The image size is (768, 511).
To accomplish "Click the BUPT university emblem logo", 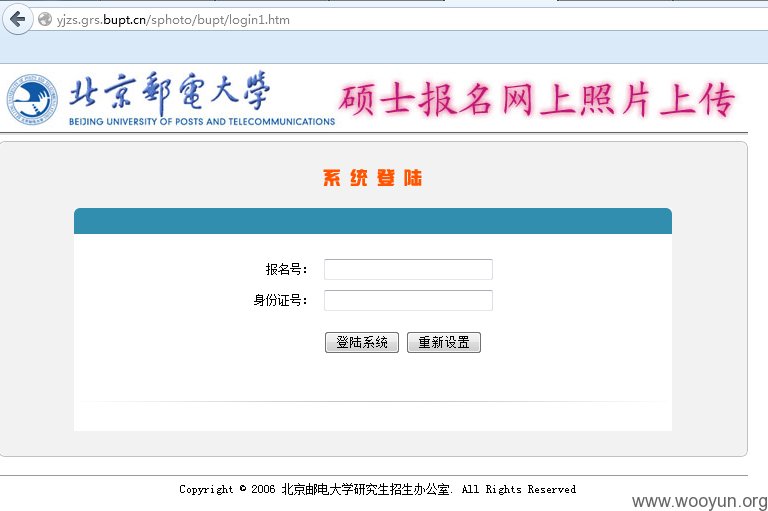I will coord(32,99).
